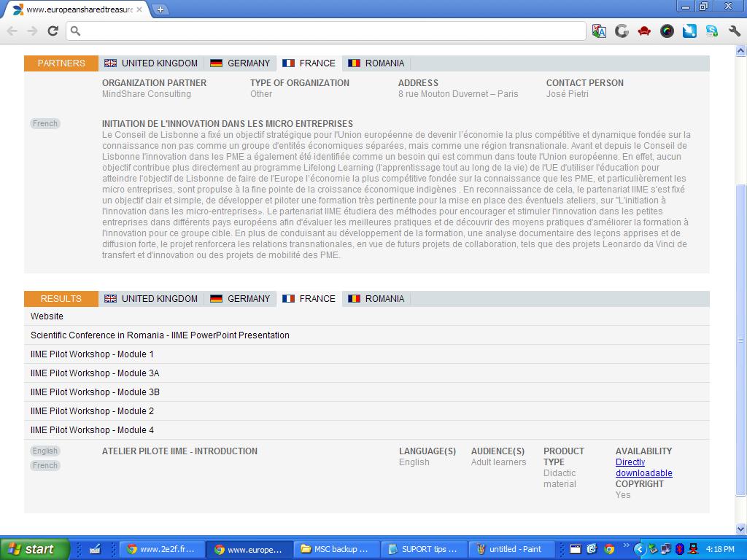Switch to SUPORT tips taskbar window

pos(425,549)
